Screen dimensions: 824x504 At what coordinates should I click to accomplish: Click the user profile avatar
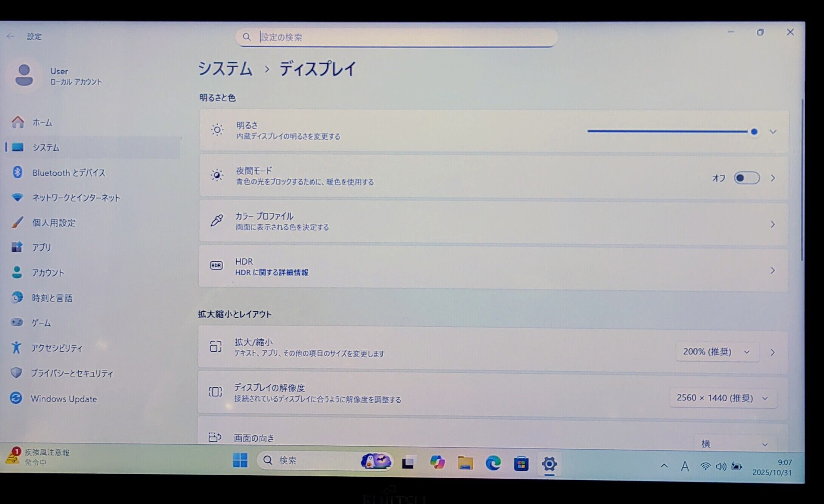(x=24, y=75)
